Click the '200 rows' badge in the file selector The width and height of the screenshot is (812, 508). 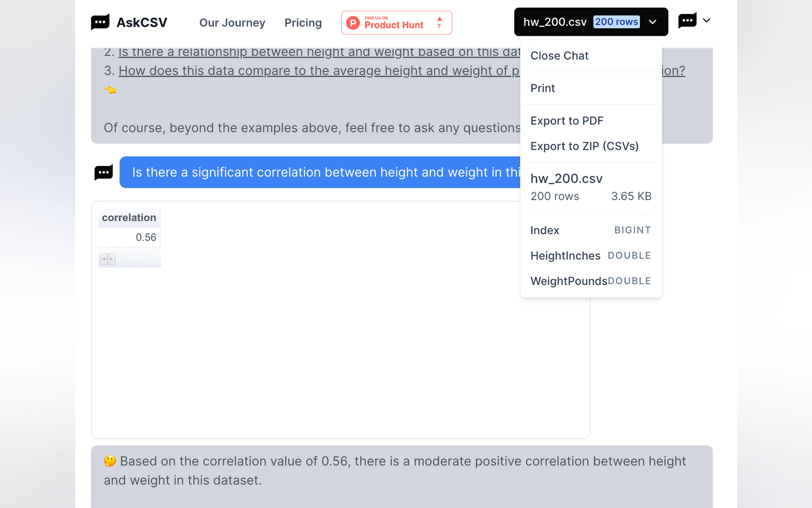[x=616, y=22]
